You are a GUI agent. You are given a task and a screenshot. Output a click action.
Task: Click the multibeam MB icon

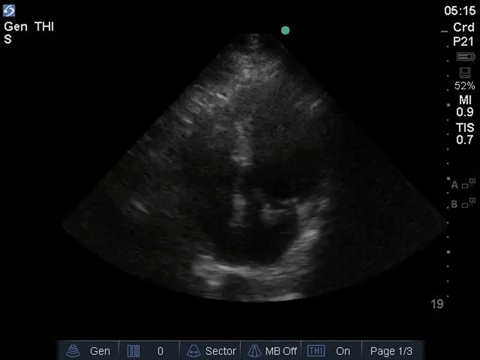tap(254, 351)
